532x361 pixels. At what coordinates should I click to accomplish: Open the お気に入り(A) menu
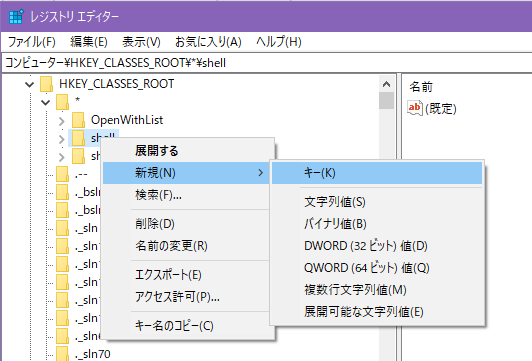[x=208, y=42]
